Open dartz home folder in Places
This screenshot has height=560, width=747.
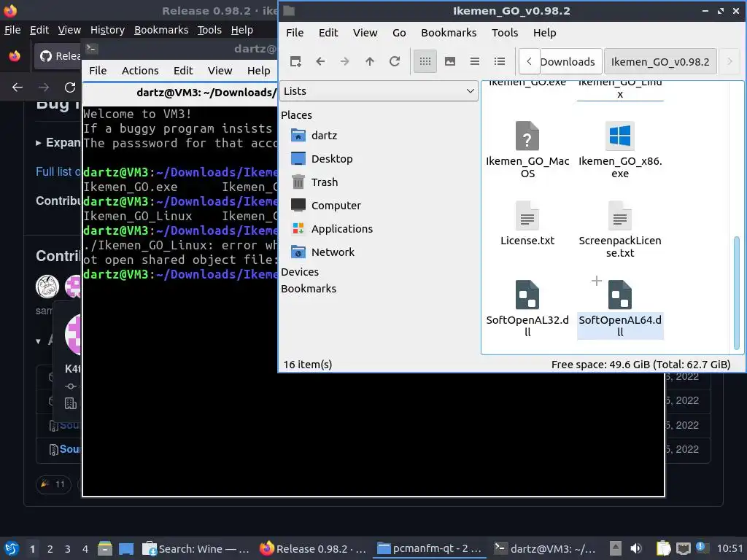[324, 136]
